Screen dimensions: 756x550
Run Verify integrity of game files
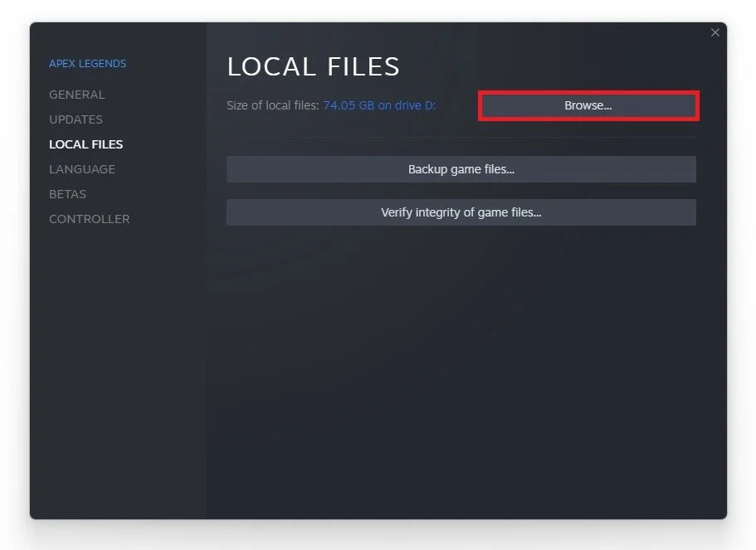[461, 212]
